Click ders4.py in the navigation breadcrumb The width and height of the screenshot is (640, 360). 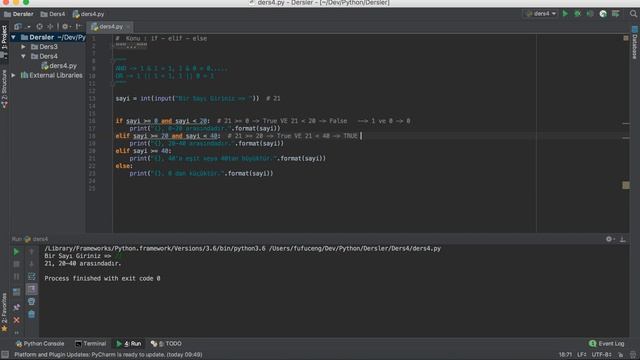point(89,14)
